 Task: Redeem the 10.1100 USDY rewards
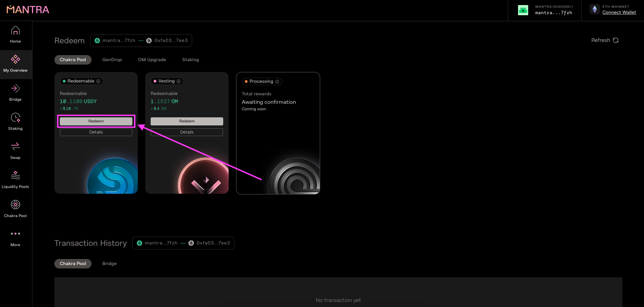click(96, 121)
